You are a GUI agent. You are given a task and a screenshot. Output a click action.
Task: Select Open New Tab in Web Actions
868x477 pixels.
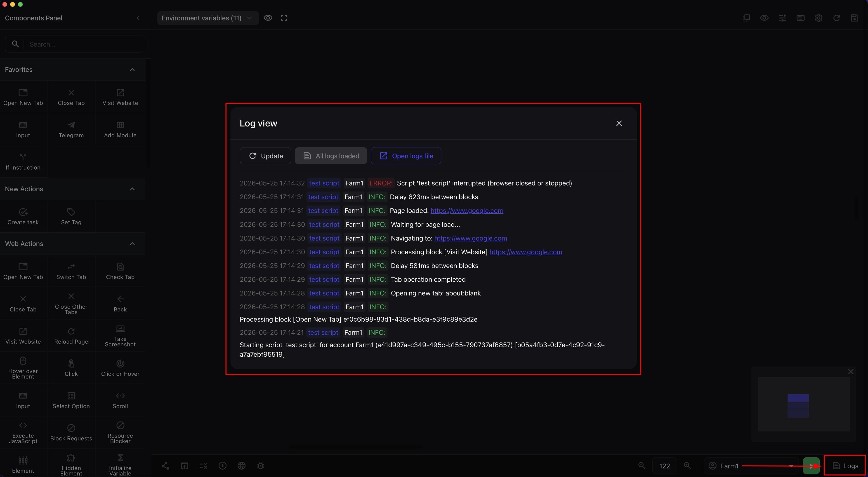point(23,271)
